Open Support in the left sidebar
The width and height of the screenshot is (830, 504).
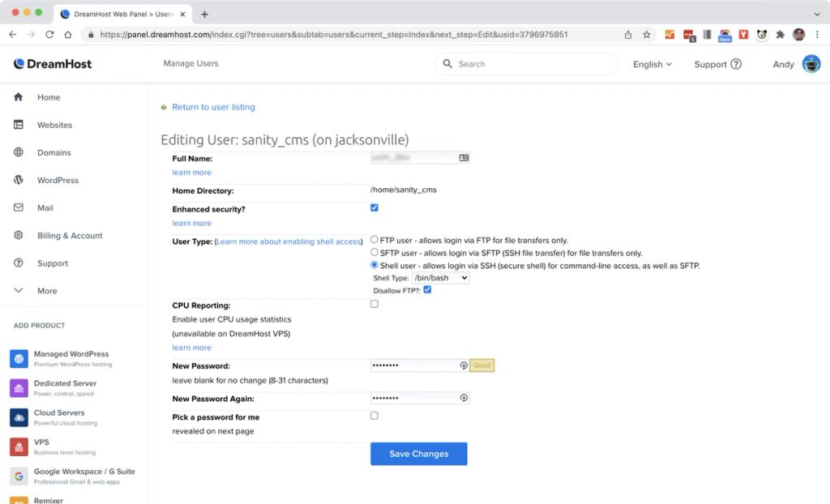click(x=53, y=263)
